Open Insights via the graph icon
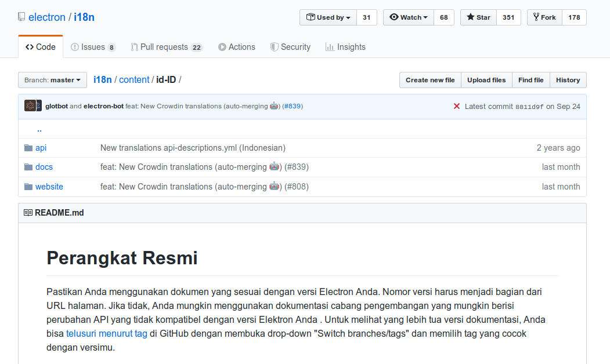This screenshot has width=610, height=364. (x=329, y=46)
